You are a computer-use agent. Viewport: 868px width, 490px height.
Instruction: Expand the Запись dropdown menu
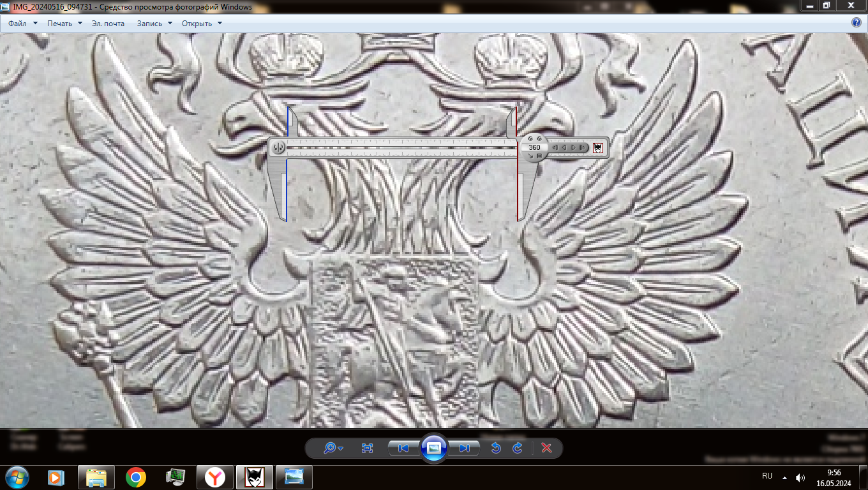tap(154, 24)
